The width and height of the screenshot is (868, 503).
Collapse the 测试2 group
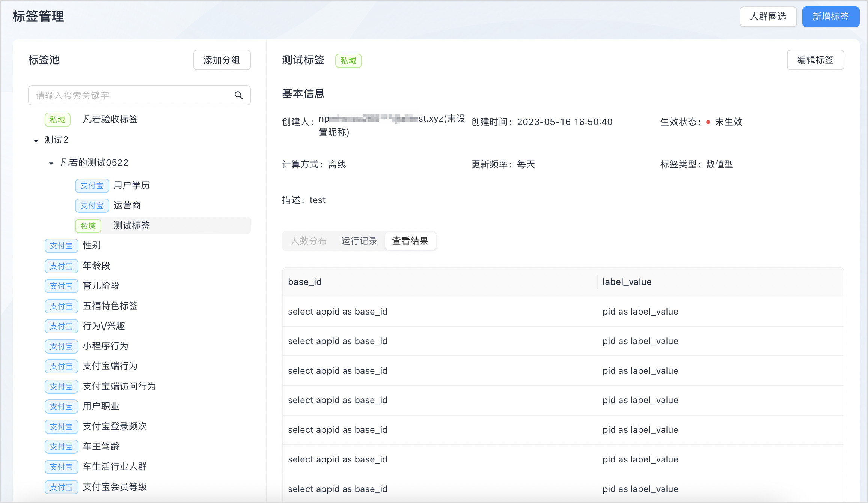pos(36,141)
